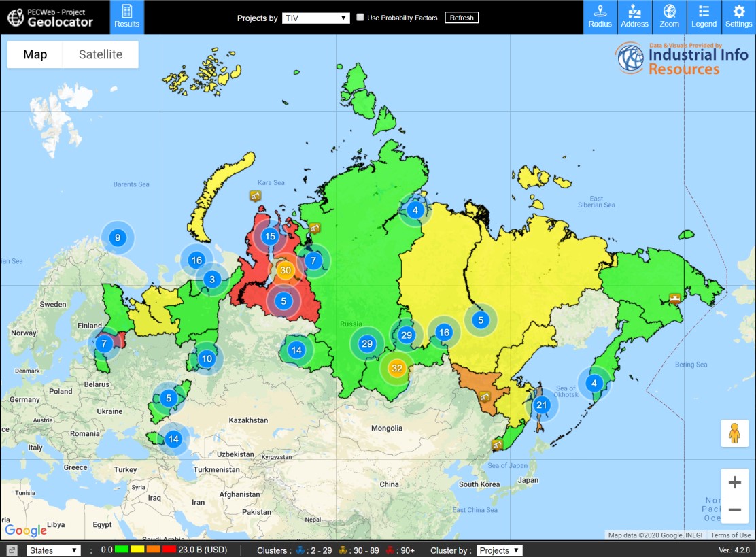Screen dimensions: 756x557
Task: Open the Address search tool
Action: click(x=634, y=17)
